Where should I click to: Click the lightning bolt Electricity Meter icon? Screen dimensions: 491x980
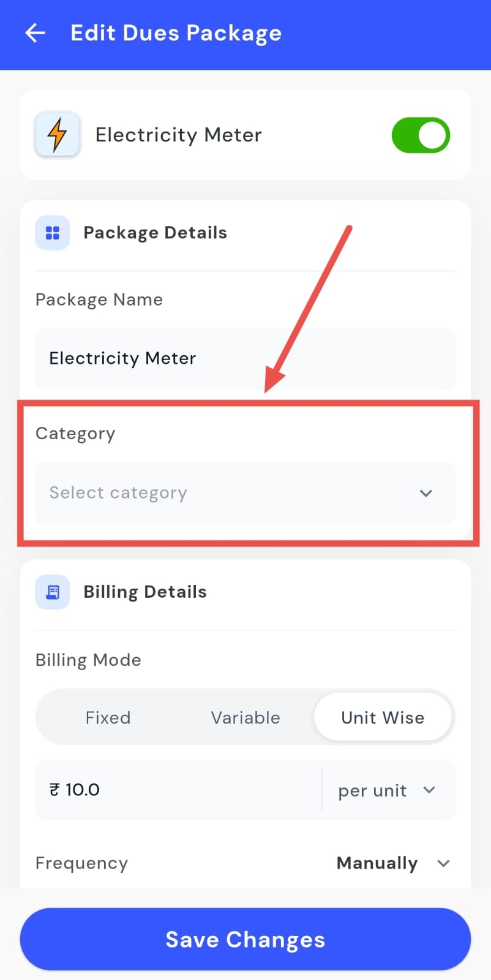click(x=58, y=134)
